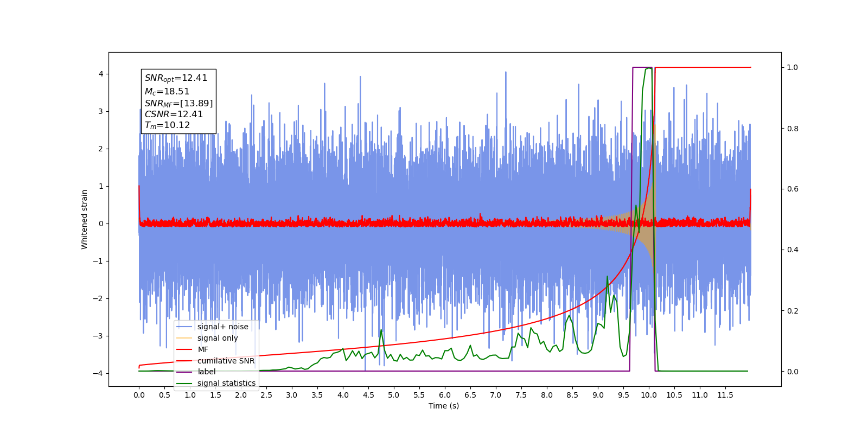Click the 'label' legend entry

(x=196, y=372)
